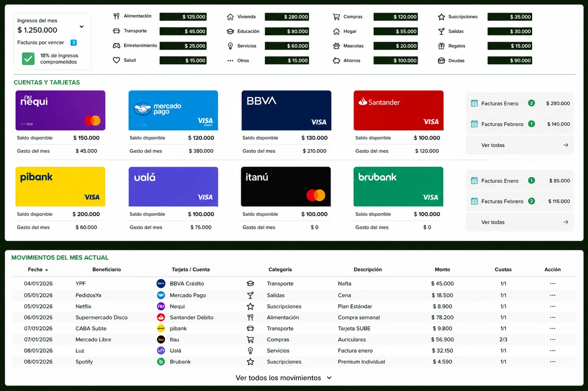This screenshot has height=391, width=588.
Task: Select the Vivienda house icon
Action: click(230, 17)
